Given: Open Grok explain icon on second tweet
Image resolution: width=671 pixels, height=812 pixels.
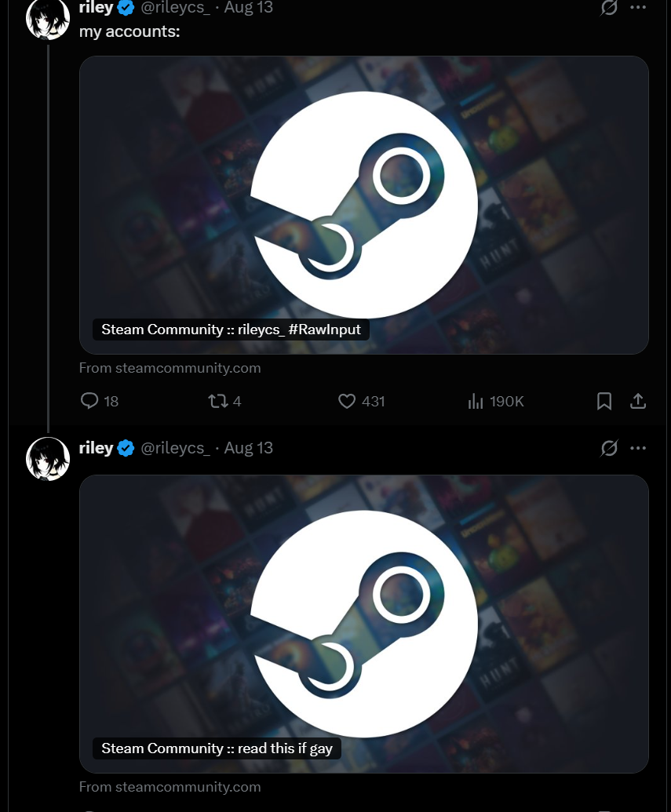Looking at the screenshot, I should click(609, 448).
